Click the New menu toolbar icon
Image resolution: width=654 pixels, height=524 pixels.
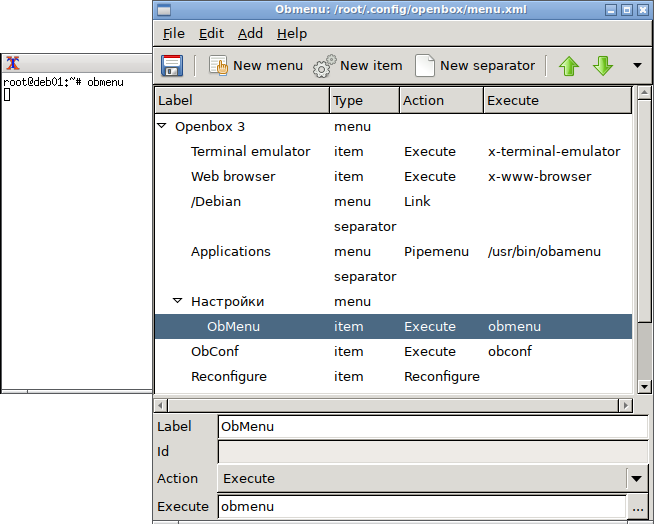[218, 66]
